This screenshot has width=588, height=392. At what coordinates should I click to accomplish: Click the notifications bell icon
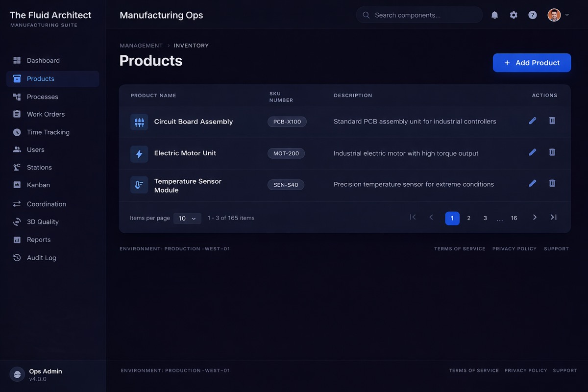point(494,15)
